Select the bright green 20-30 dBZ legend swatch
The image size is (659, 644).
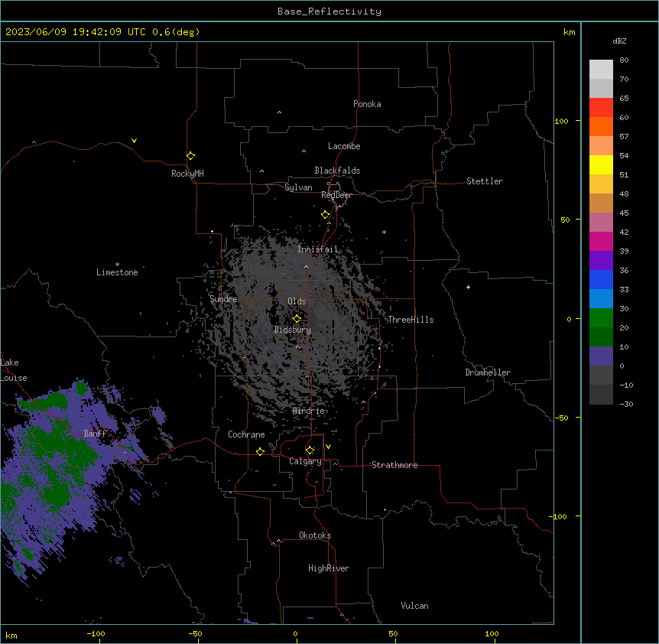(601, 318)
